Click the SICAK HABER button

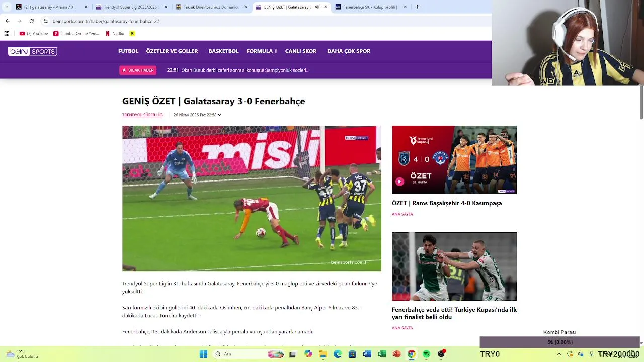click(x=138, y=70)
